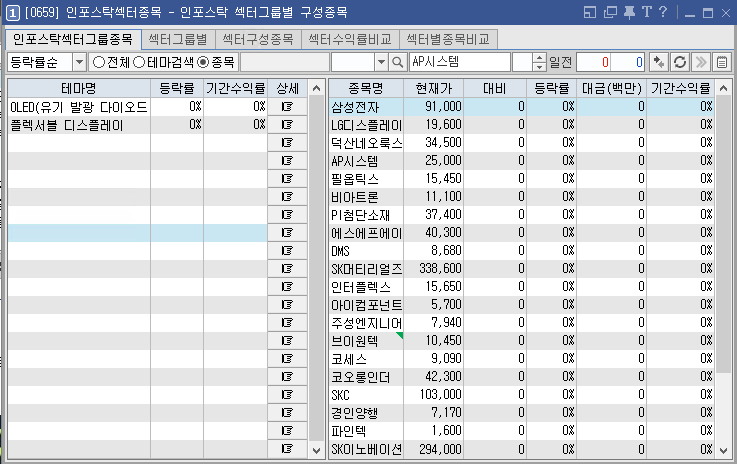Select AP시스템 row in stock list
737x464 pixels.
(x=522, y=161)
